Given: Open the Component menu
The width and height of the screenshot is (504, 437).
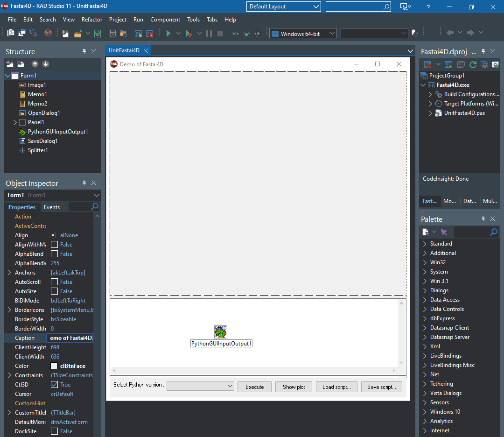Looking at the screenshot, I should click(165, 20).
